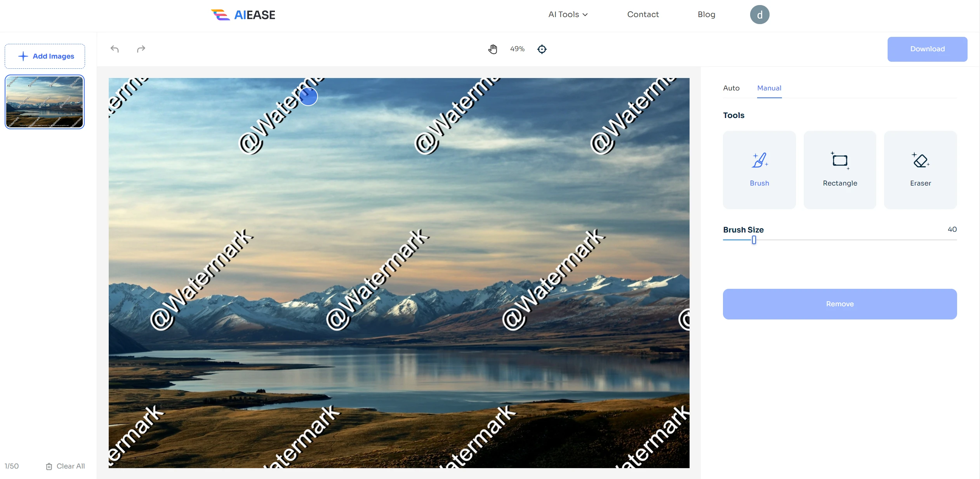The height and width of the screenshot is (479, 980).
Task: Click the recenter crosshair icon
Action: pos(542,49)
